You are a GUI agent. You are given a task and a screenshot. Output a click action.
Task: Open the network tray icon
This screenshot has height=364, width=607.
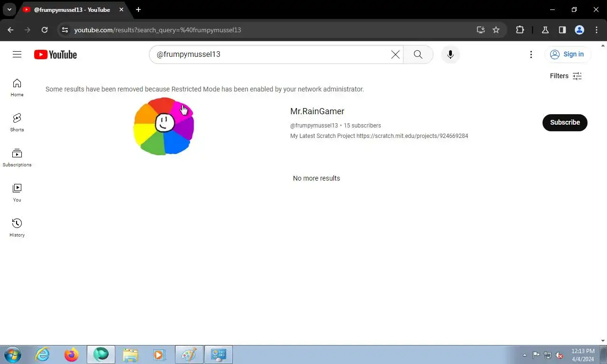(x=548, y=355)
